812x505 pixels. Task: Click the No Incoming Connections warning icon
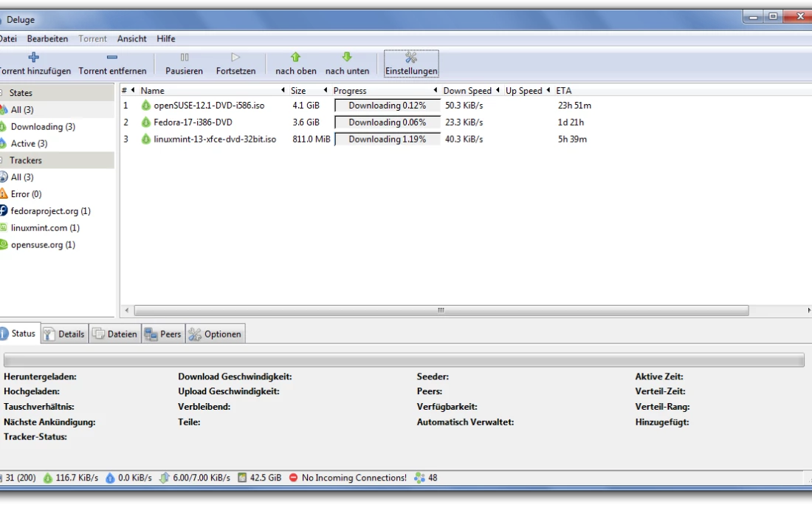click(293, 478)
